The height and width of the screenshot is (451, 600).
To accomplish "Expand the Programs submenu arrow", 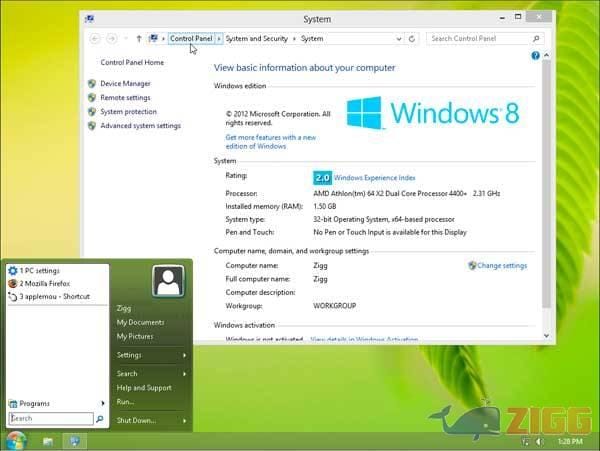I will pos(103,403).
